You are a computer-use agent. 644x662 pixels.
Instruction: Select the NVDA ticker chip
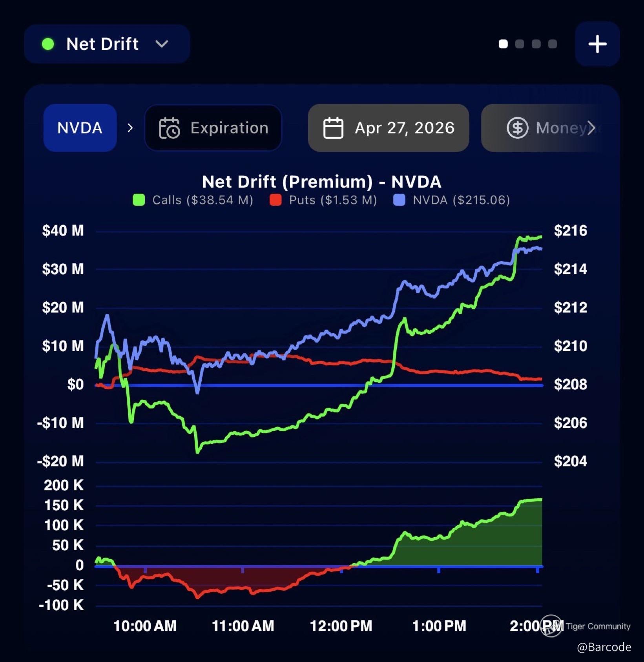coord(80,128)
